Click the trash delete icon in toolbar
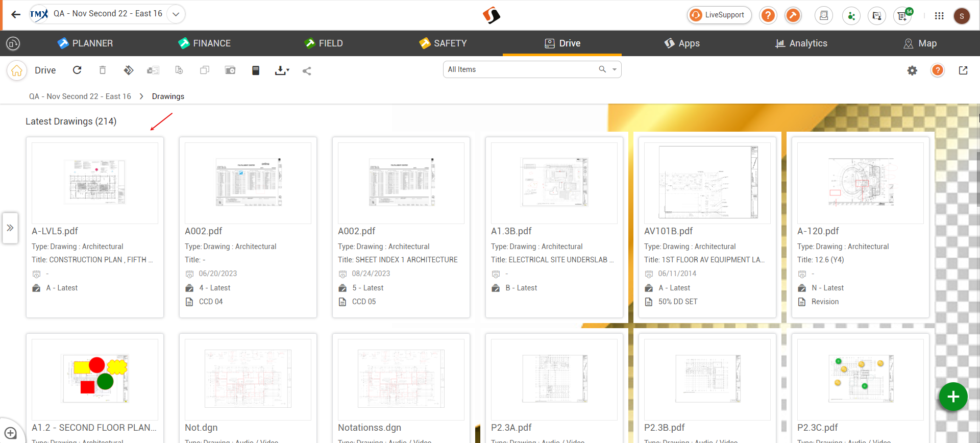 [x=103, y=70]
